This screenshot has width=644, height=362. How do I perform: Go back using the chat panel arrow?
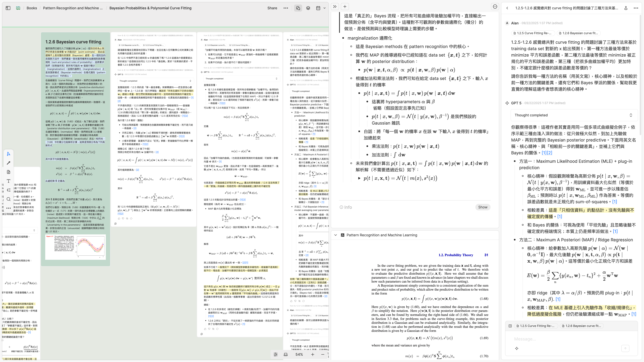507,8
